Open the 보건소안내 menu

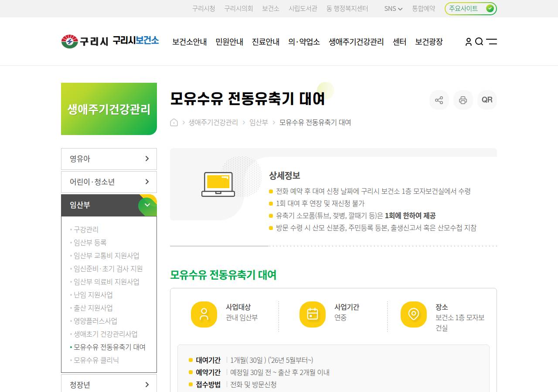point(190,42)
